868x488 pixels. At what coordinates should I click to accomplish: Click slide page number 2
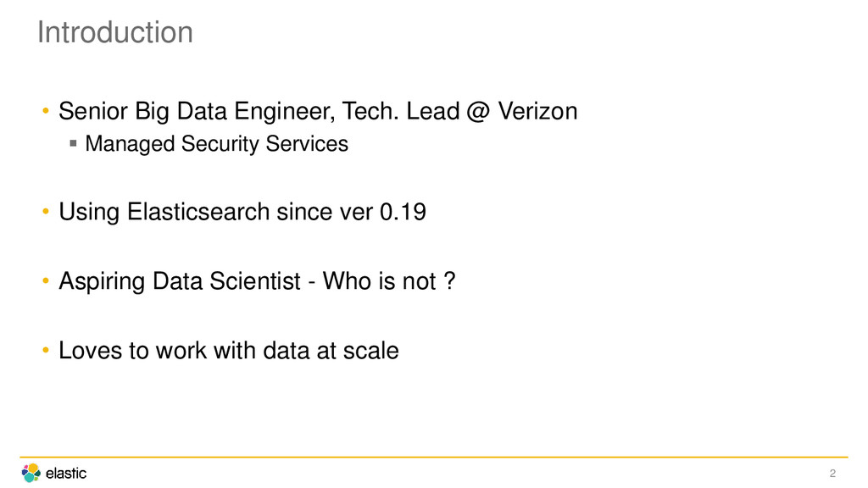(x=832, y=474)
